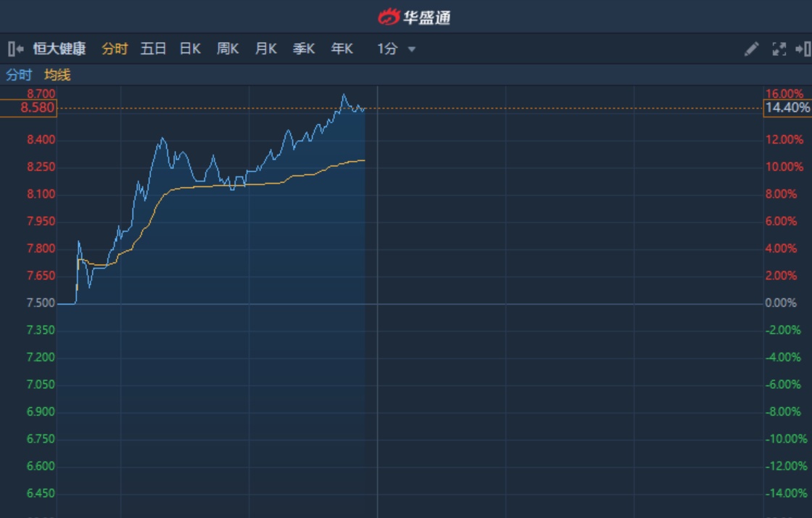Show the 年K chart view
Screen dimensions: 812x518
[342, 49]
